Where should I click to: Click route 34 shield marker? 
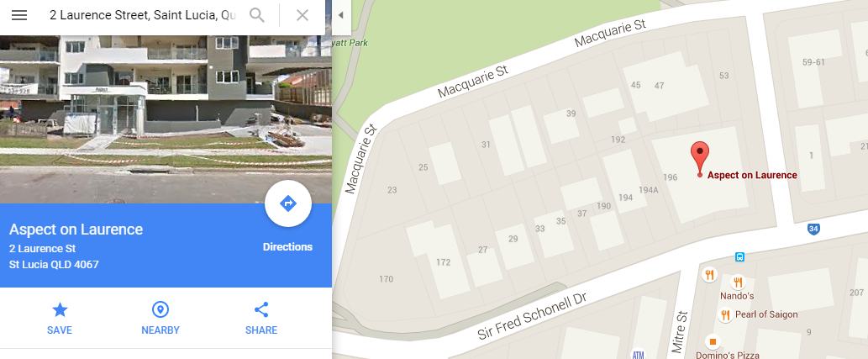pos(813,229)
